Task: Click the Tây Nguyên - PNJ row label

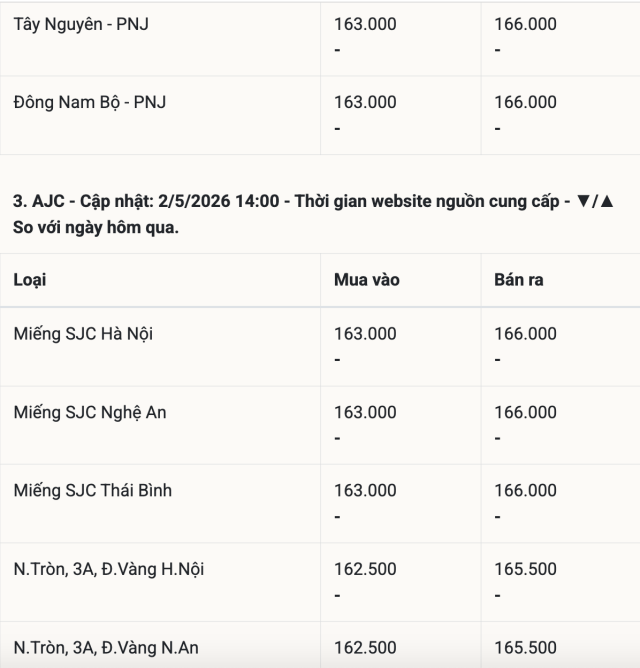Action: [x=81, y=24]
